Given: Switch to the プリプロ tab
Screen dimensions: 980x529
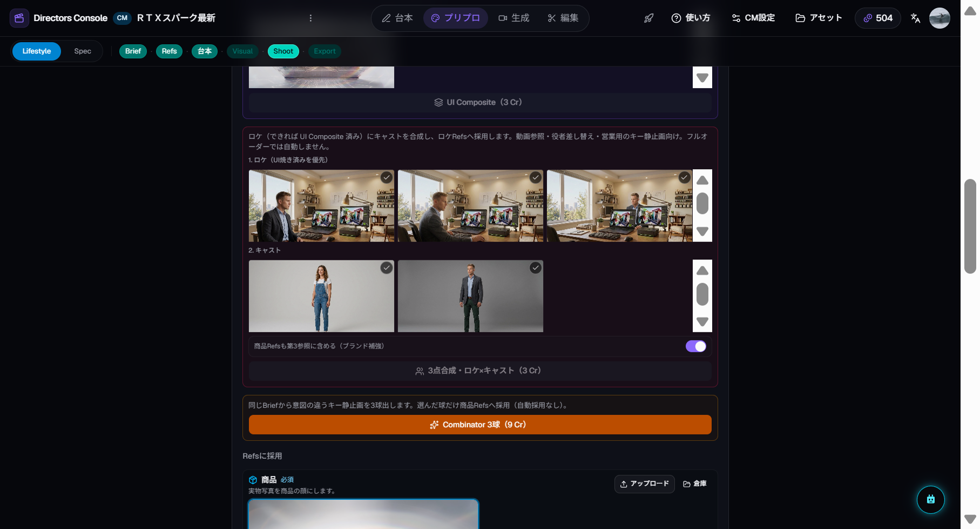Looking at the screenshot, I should (x=456, y=18).
